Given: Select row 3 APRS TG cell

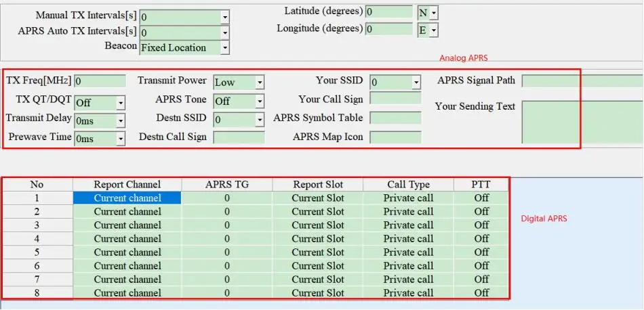Looking at the screenshot, I should 227,225.
